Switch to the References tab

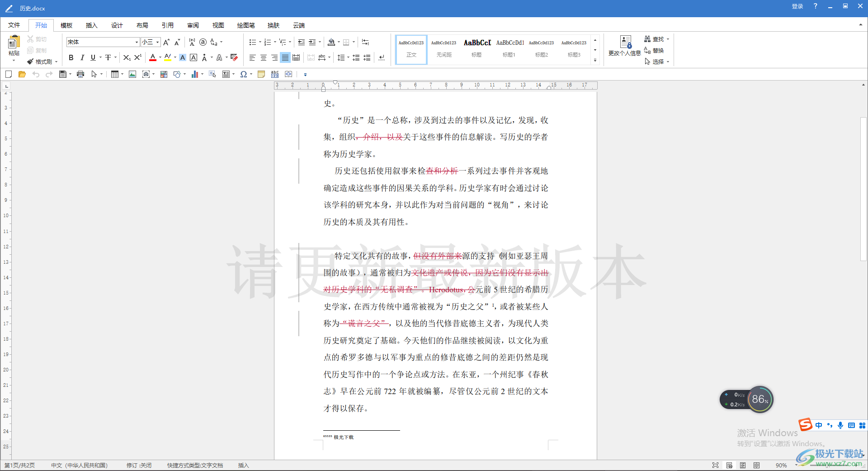[168, 25]
